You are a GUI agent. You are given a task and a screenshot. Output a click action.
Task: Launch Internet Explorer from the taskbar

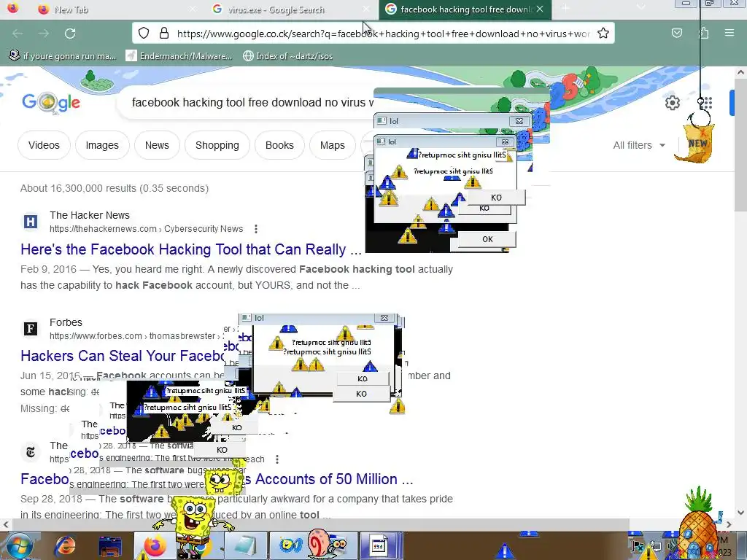click(x=65, y=545)
